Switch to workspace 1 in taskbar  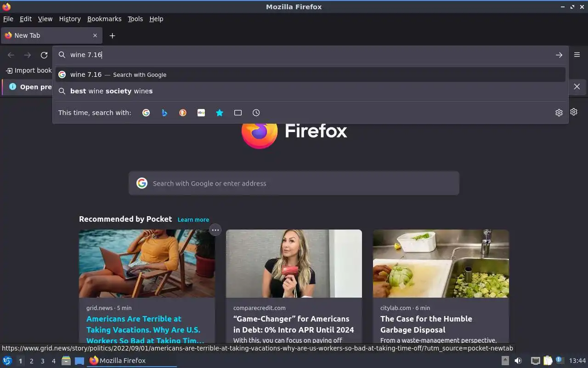pos(20,361)
